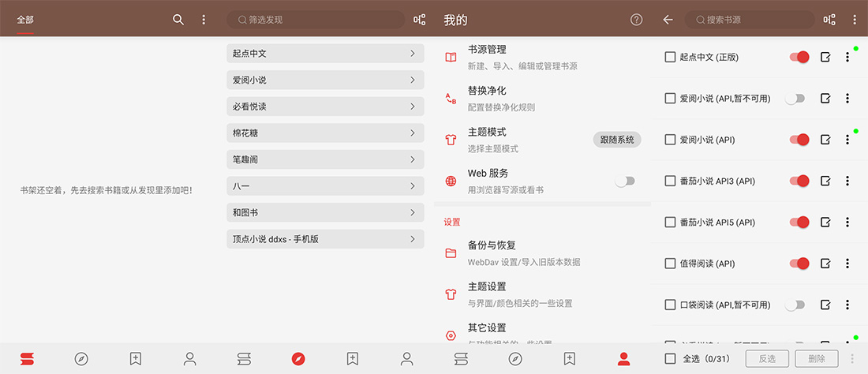
Task: Tick the 全选 select-all checkbox
Action: (670, 359)
